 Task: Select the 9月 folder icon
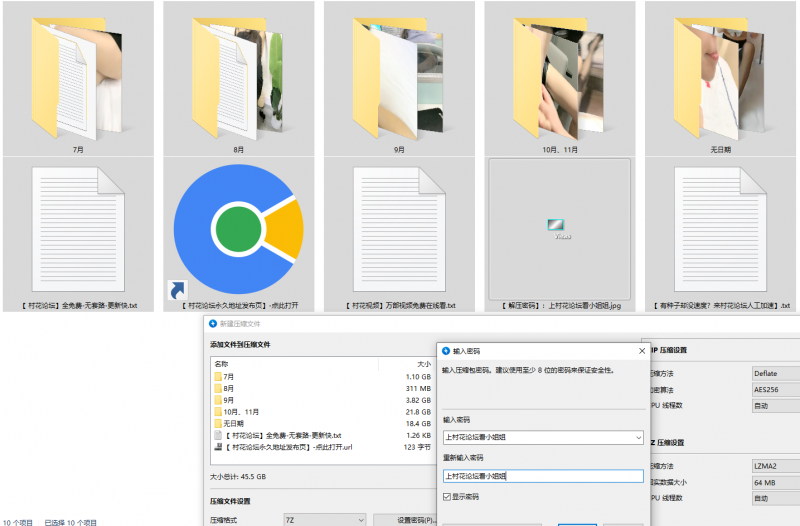[x=398, y=73]
